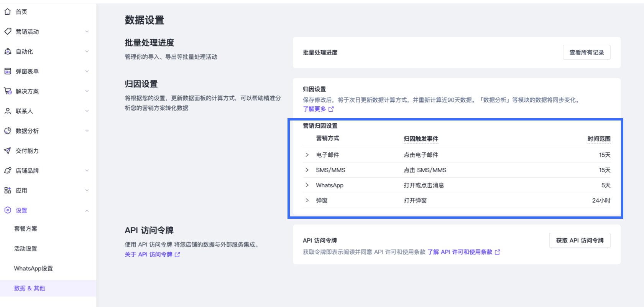Click the 店铺品牌 brand icon

[7, 170]
